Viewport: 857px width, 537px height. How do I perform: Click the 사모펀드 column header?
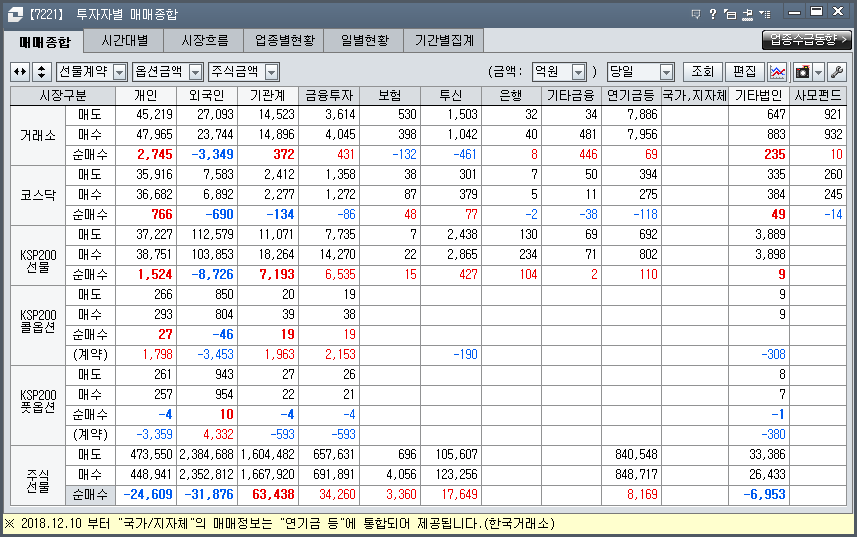[x=818, y=96]
